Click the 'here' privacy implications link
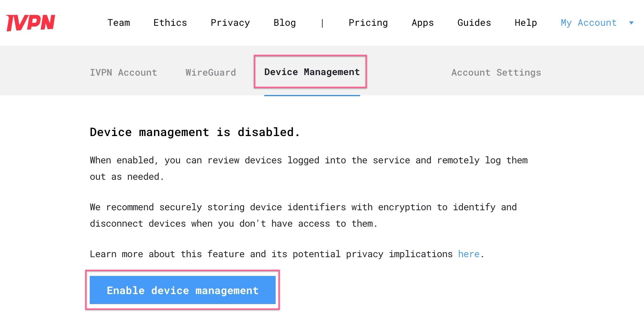This screenshot has width=644, height=312. pos(468,254)
